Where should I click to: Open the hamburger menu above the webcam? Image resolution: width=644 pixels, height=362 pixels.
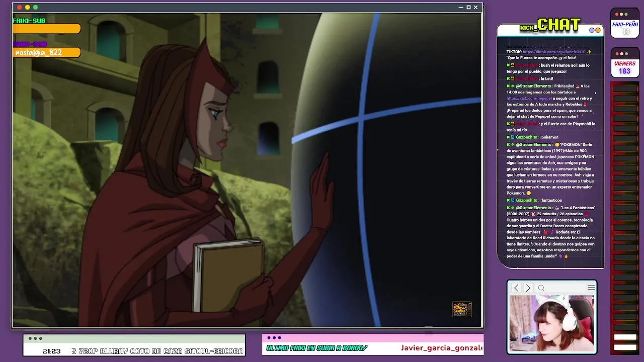[x=591, y=288]
